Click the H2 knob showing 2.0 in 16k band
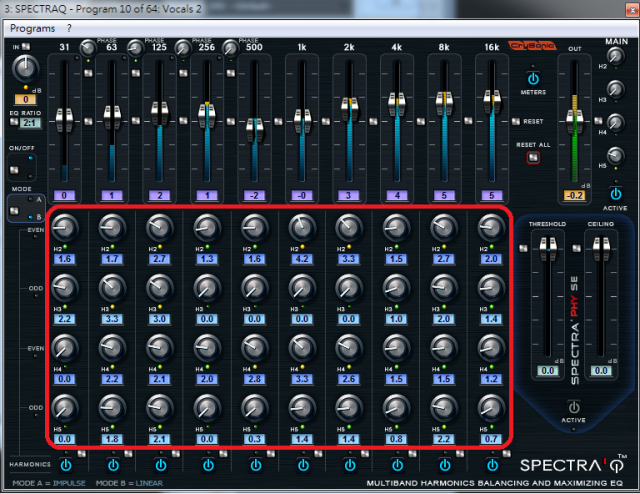640x494 pixels. click(x=491, y=228)
